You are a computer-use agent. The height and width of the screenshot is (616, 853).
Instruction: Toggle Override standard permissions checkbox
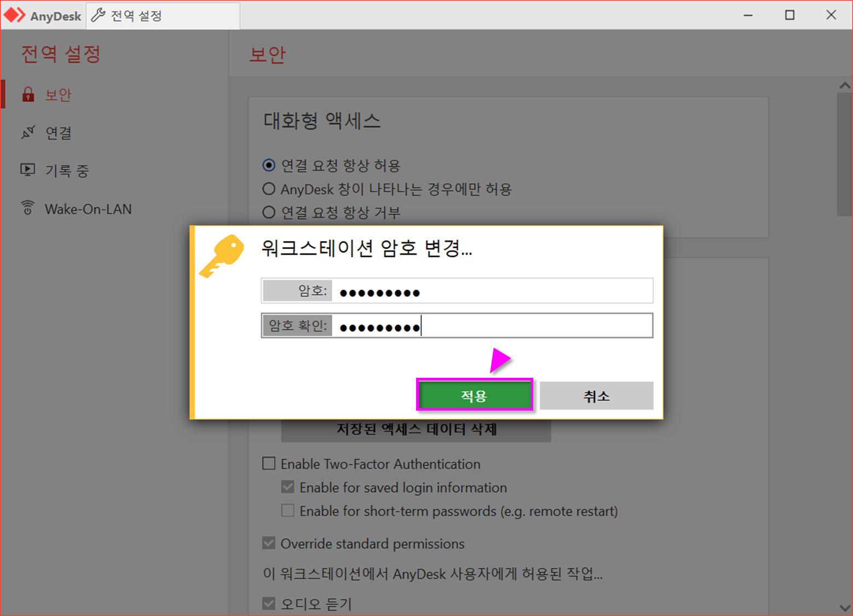tap(269, 543)
